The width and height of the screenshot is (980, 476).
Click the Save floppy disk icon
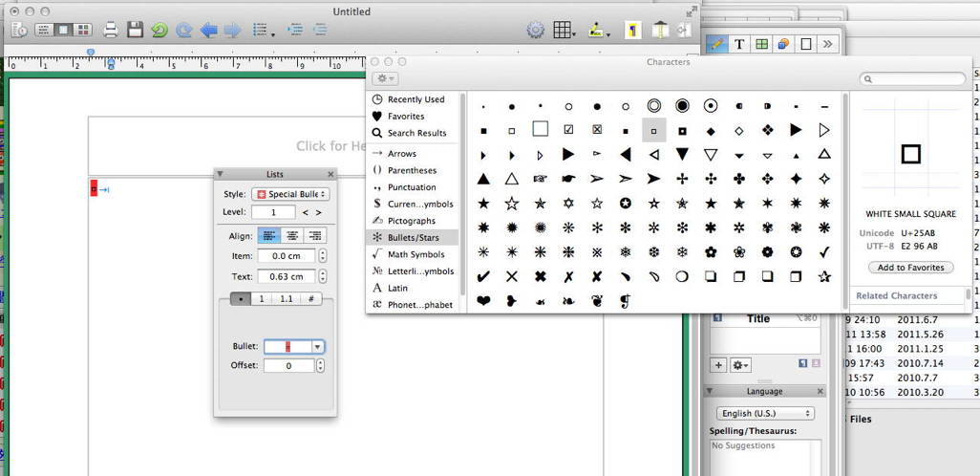coord(135,31)
